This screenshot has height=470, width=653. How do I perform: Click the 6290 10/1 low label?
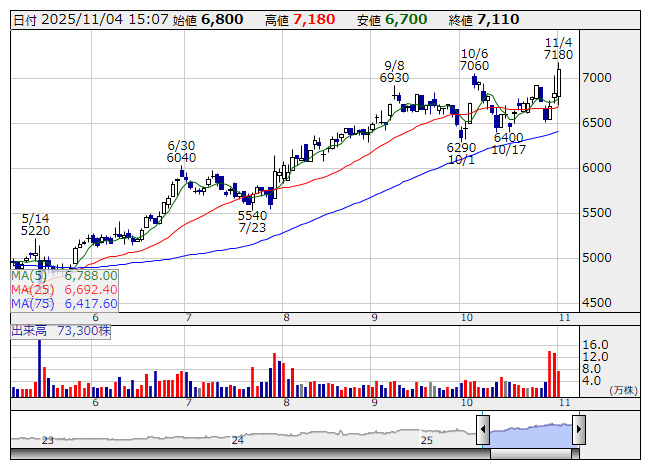tap(461, 154)
